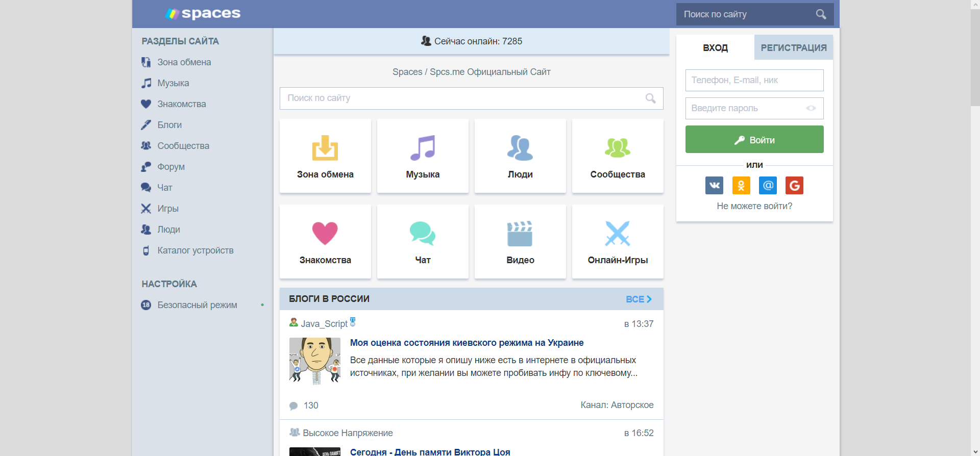The image size is (980, 456).
Task: Switch to the РЕГИСТРАЦИЯ tab
Action: [793, 48]
